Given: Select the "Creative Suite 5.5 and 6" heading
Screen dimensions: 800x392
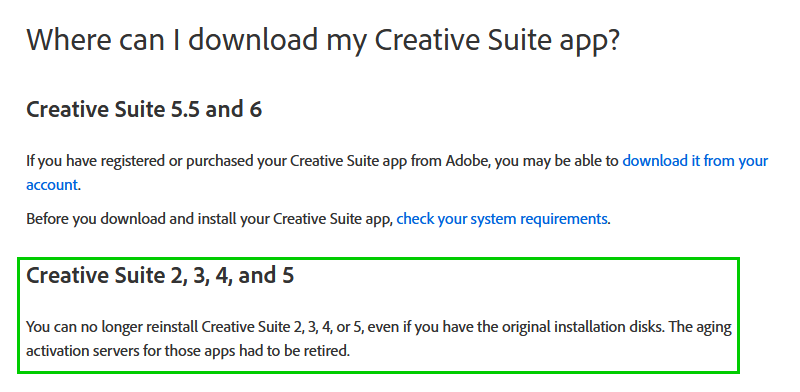Looking at the screenshot, I should click(x=144, y=109).
